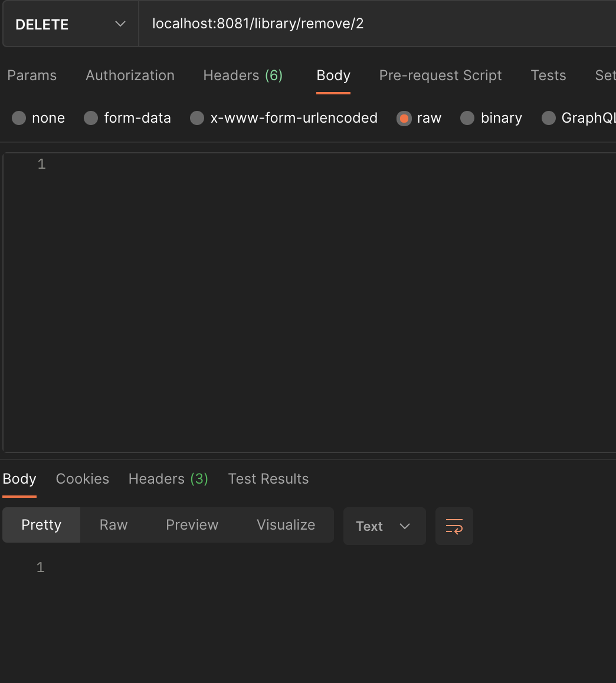Switch to Raw response view

pos(113,525)
